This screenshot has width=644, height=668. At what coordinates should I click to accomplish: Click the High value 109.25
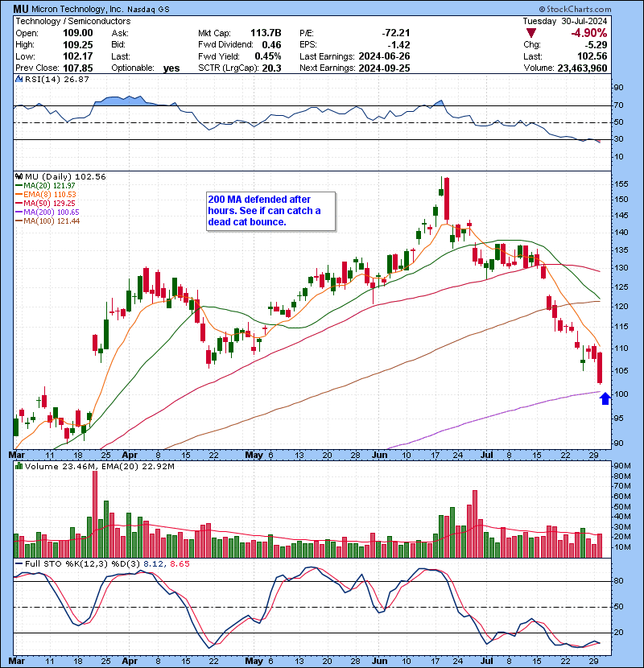tap(77, 44)
